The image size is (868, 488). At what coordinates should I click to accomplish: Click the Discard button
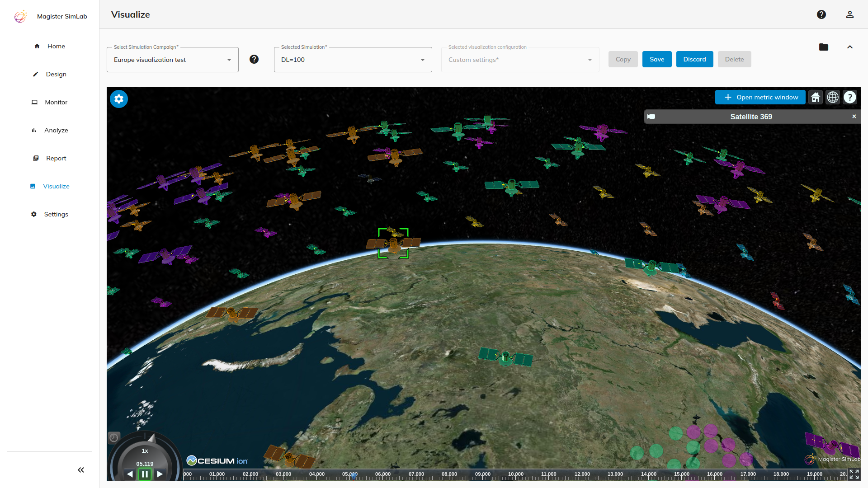pos(694,59)
